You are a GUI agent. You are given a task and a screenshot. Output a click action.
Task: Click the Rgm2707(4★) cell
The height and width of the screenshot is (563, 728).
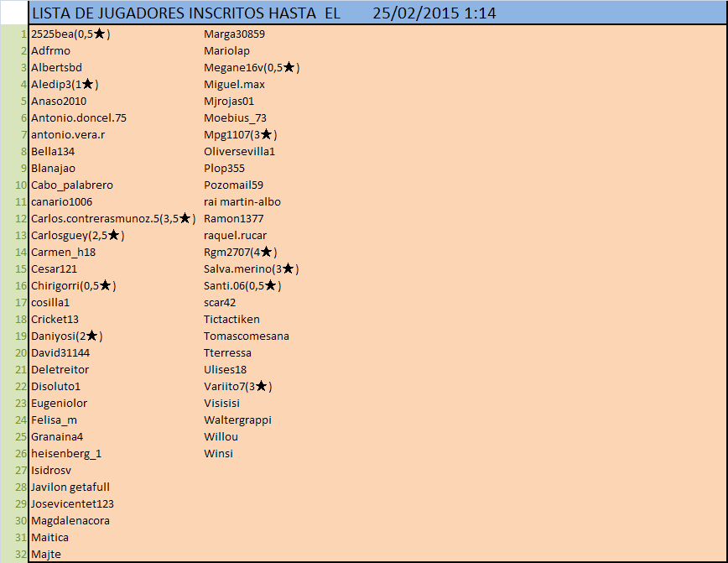tap(240, 253)
